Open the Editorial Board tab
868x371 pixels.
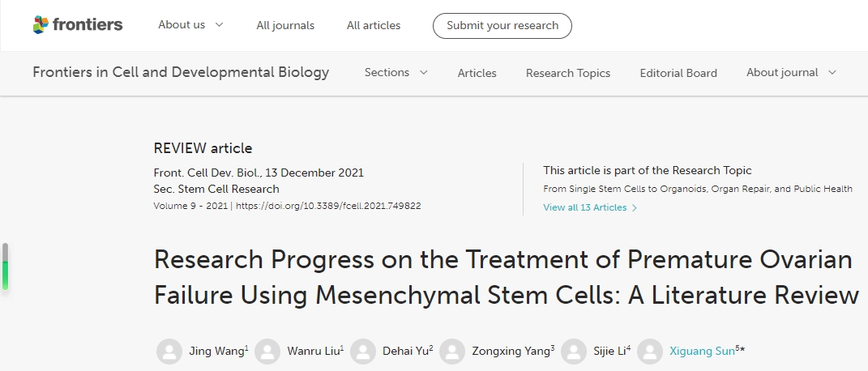[x=678, y=73]
